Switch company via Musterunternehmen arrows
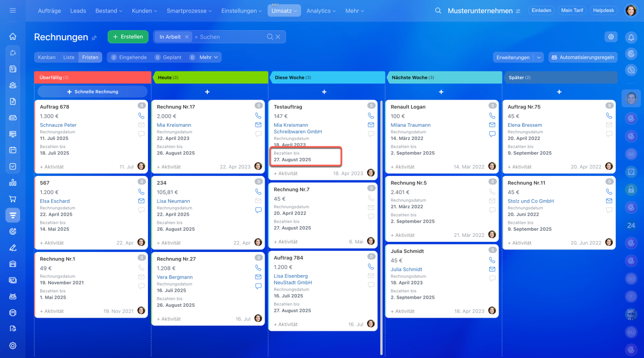The image size is (644, 358). (x=518, y=11)
